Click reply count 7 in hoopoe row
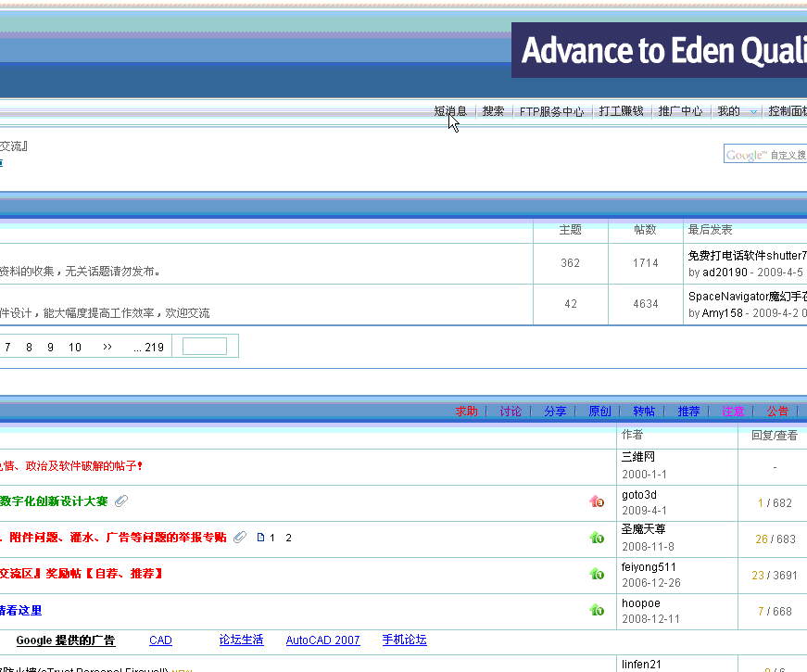807x672 pixels. [x=761, y=611]
